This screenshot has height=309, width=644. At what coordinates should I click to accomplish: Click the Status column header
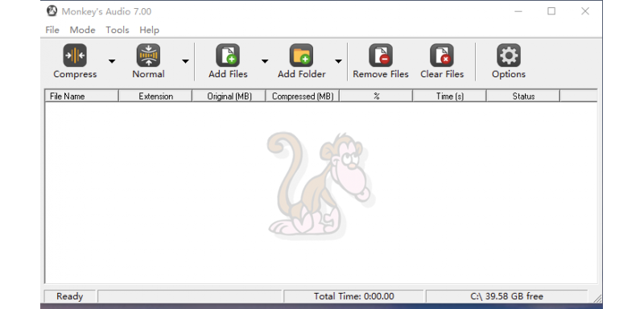[x=523, y=96]
